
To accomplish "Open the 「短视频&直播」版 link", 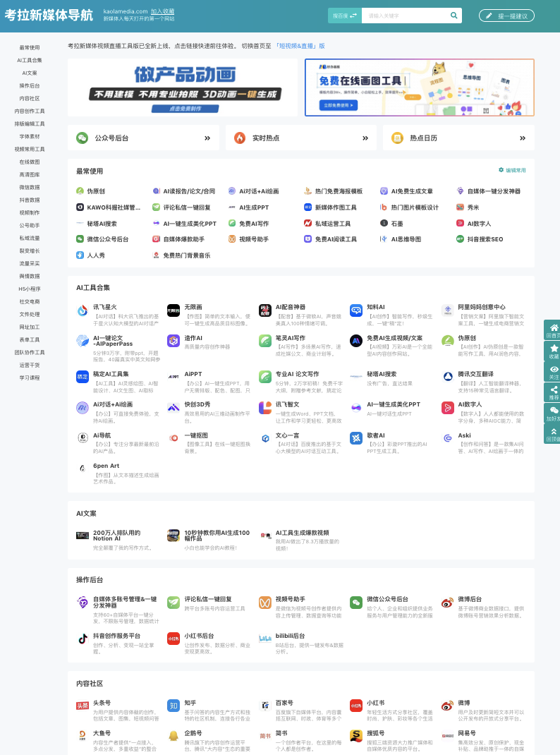I will point(299,46).
